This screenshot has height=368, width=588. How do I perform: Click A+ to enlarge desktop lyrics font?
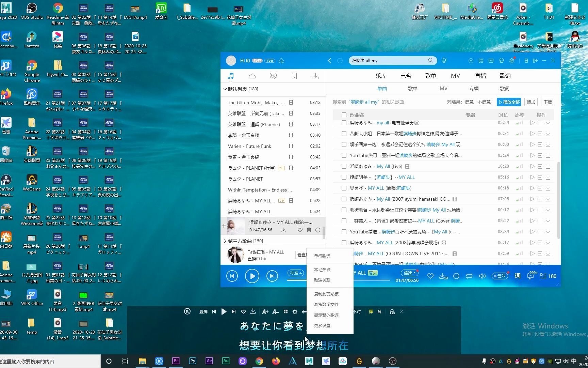[x=265, y=311]
